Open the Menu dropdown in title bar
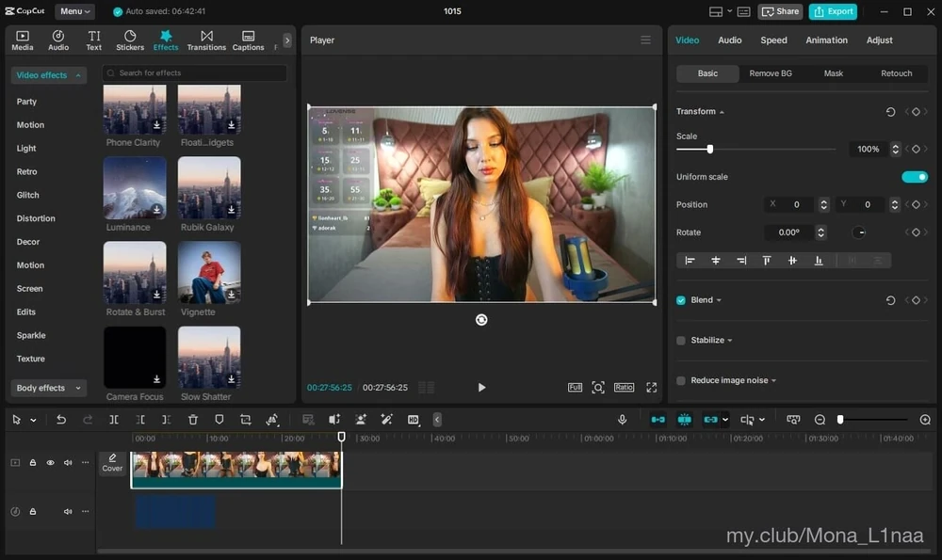The height and width of the screenshot is (560, 942). click(74, 11)
